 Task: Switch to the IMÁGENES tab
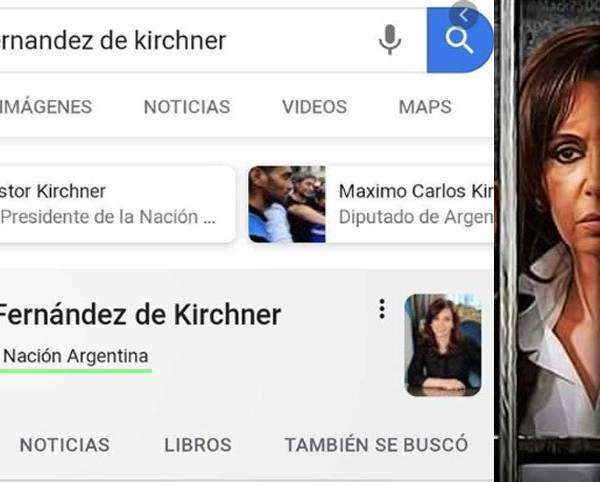tap(46, 107)
